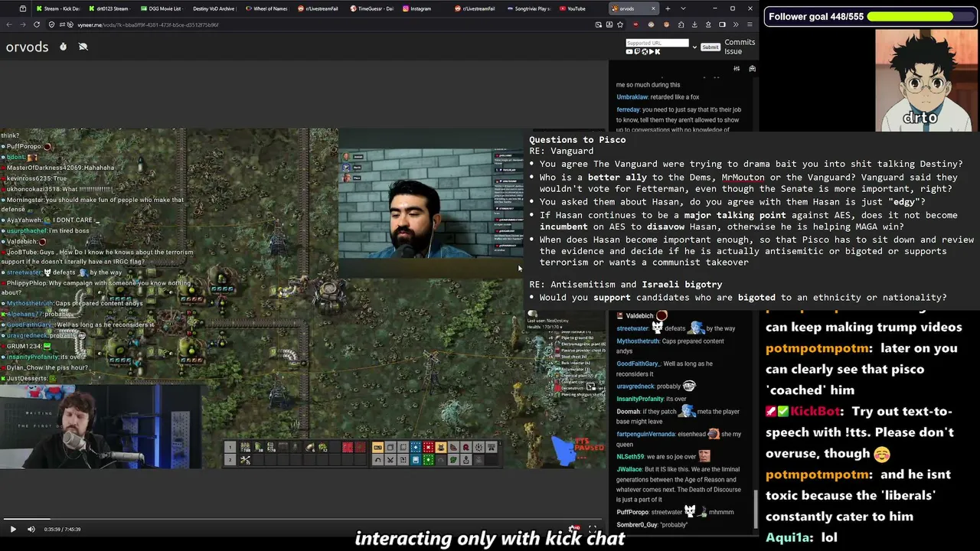The image size is (980, 551).
Task: Click username Umbraklaw in chat
Action: [x=632, y=97]
